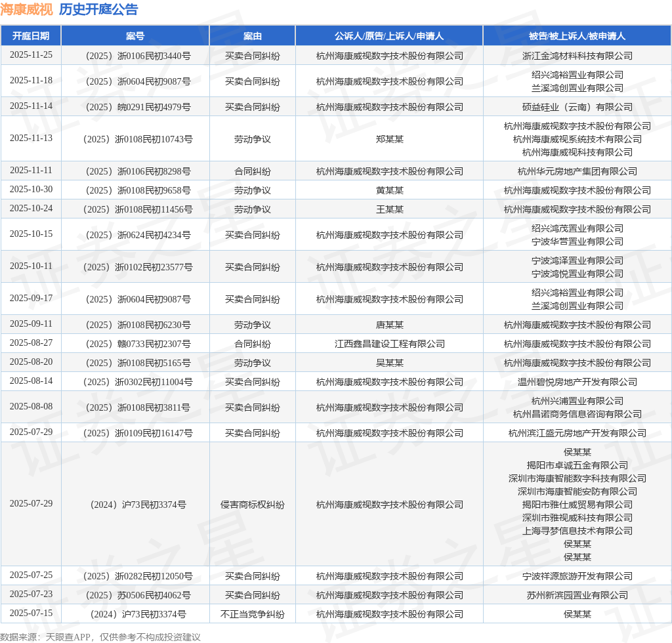Click case number (2025)浙0108民初10743号

[x=138, y=139]
